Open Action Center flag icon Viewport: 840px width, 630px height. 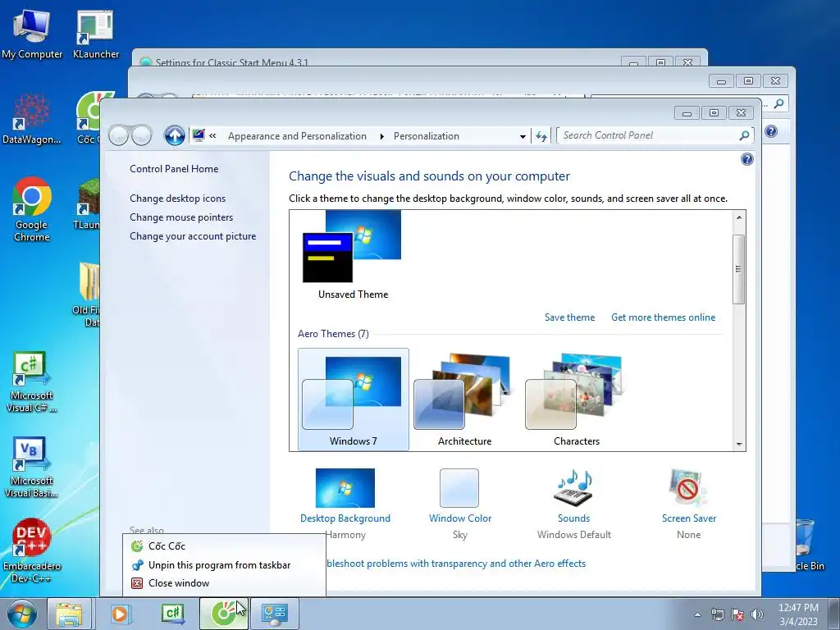point(737,614)
